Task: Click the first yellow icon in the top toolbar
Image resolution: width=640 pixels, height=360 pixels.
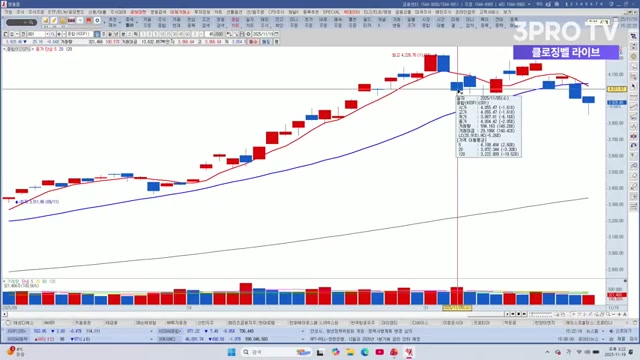Action: [x=45, y=20]
